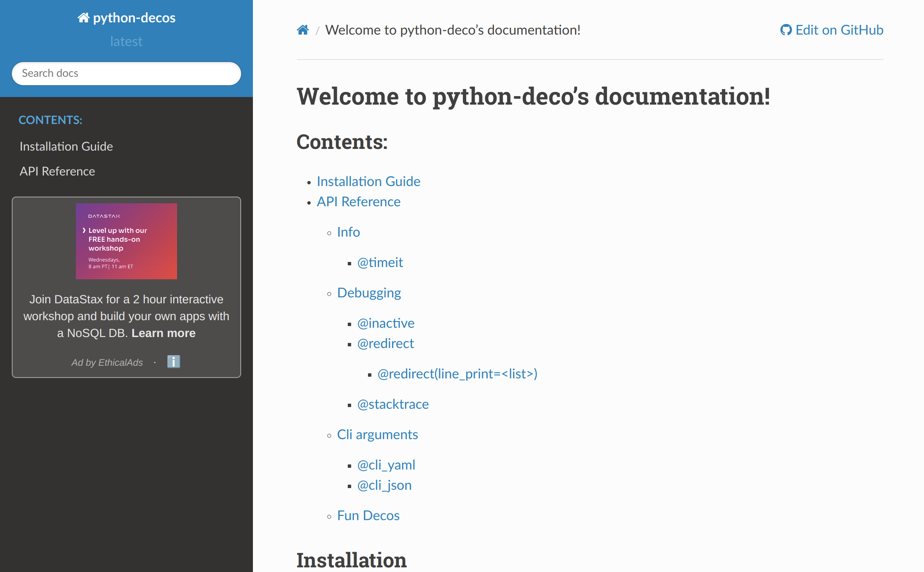Open API Reference in the sidebar

57,171
